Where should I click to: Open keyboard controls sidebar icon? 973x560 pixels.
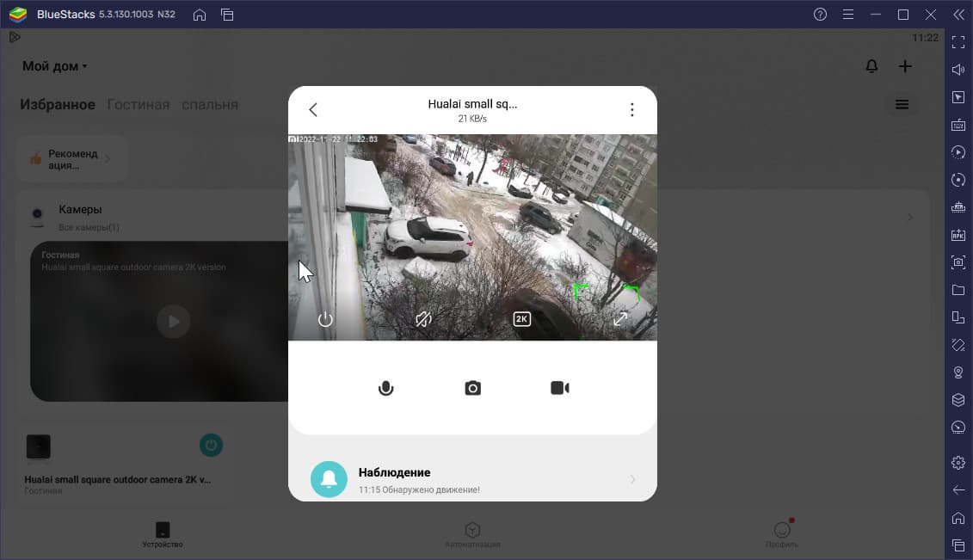coord(958,125)
